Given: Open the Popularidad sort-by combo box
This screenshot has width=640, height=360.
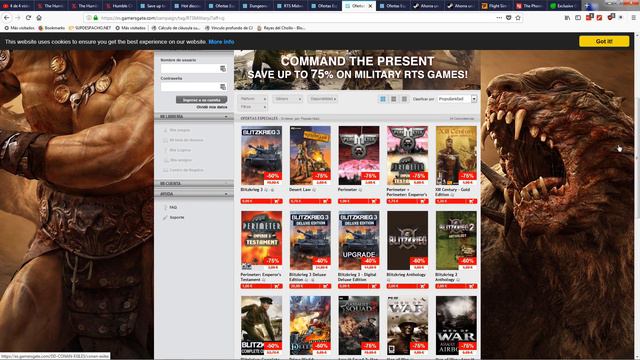Looking at the screenshot, I should tap(457, 99).
